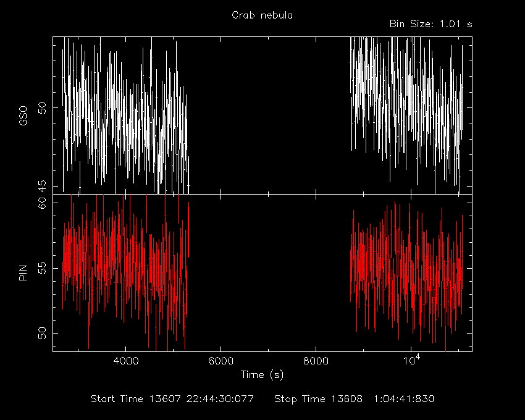Screen dimensions: 525x420
Task: Click the 'Bin Size: 1.01 s' label
Action: [x=430, y=24]
